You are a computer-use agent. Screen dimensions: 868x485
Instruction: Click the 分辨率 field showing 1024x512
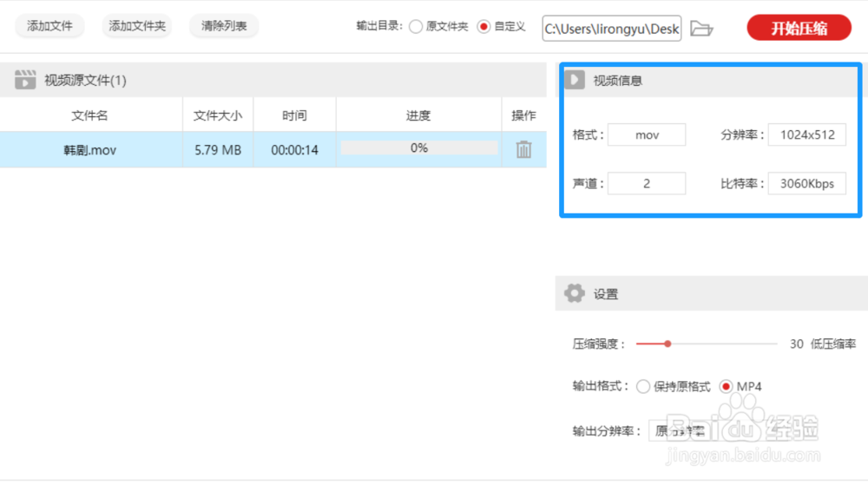[x=807, y=135]
